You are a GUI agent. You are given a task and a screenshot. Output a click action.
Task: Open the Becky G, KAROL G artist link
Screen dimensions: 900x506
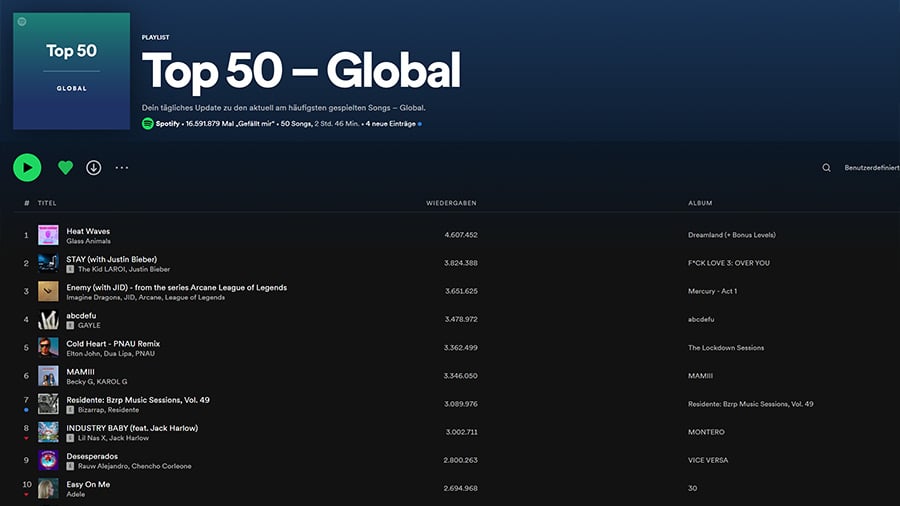[x=97, y=382]
